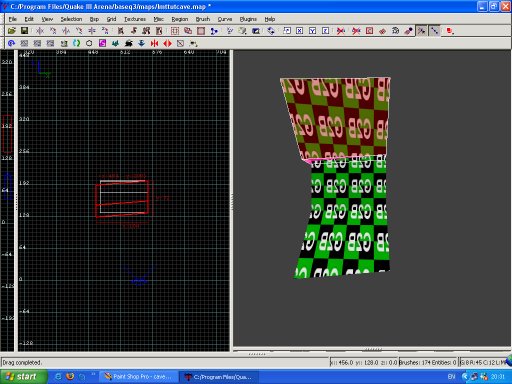
Task: Enable the Free Rotation tool
Action: (x=271, y=31)
